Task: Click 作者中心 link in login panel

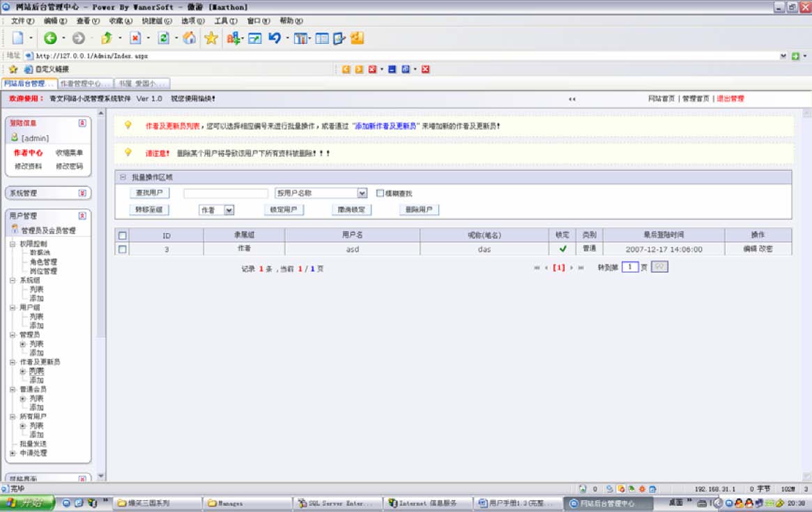Action: tap(28, 153)
